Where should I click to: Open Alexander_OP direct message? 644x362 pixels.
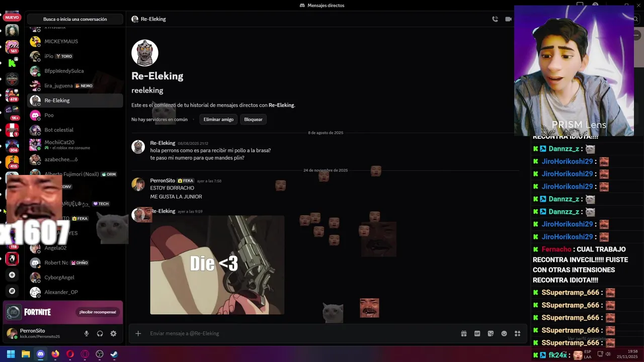75,292
